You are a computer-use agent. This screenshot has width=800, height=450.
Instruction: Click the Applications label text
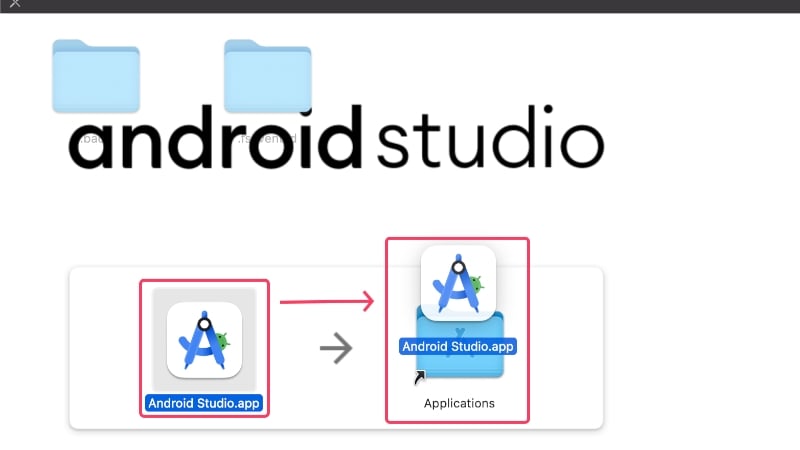[x=459, y=403]
